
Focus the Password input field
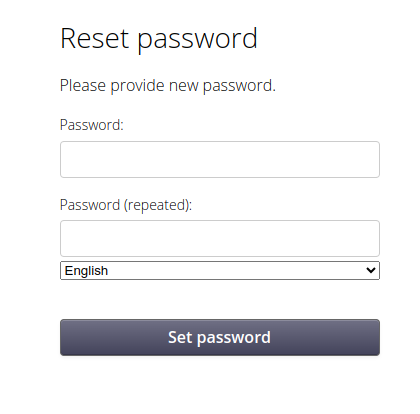click(x=220, y=159)
